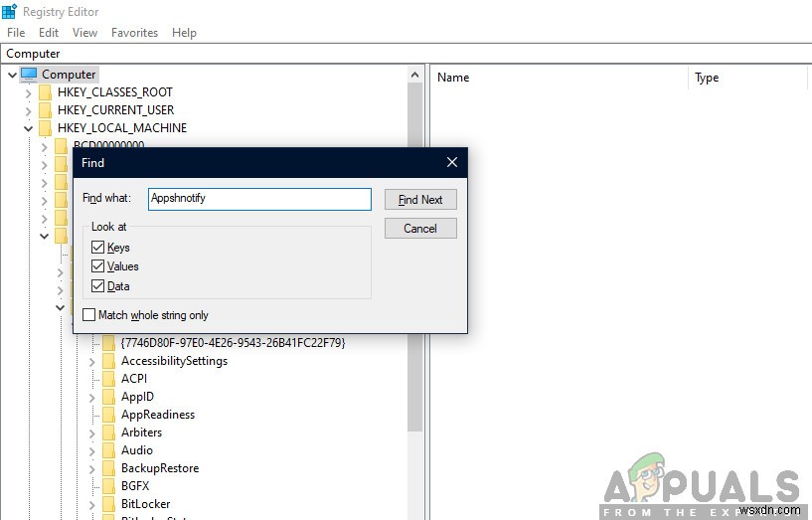Viewport: 812px width, 520px height.
Task: Select the BitLocker key label
Action: (x=145, y=504)
